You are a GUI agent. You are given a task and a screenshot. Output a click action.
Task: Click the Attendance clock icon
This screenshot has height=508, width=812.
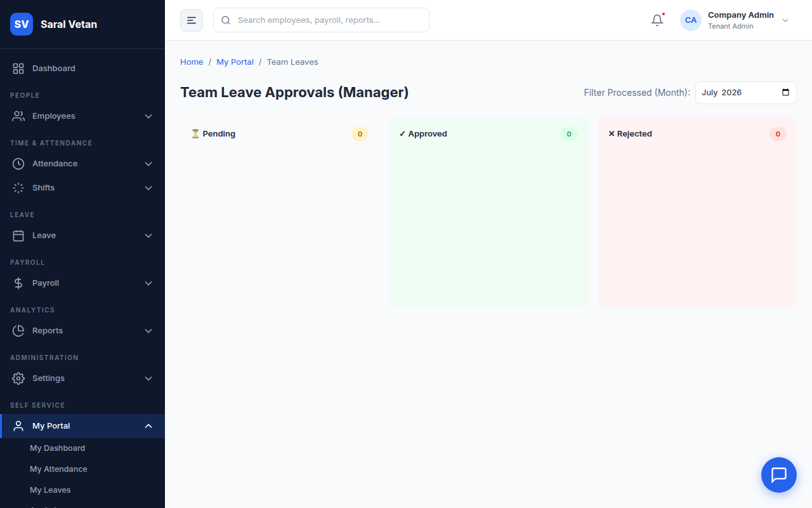[18, 164]
